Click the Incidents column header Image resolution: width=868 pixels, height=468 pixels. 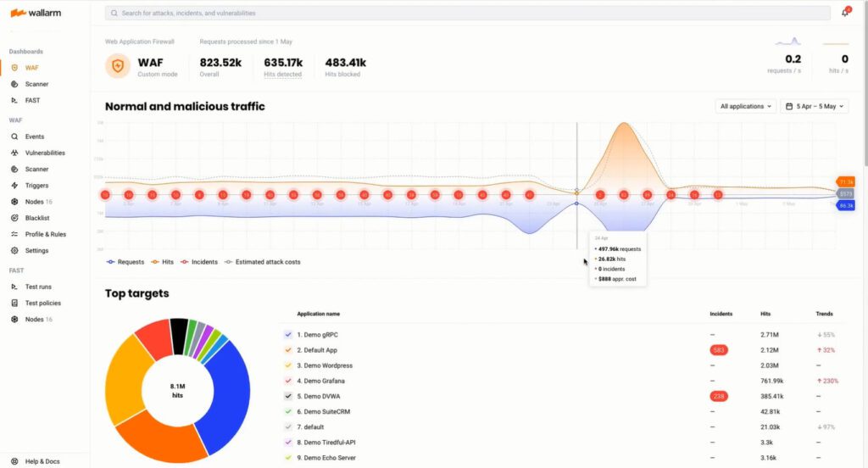(721, 314)
